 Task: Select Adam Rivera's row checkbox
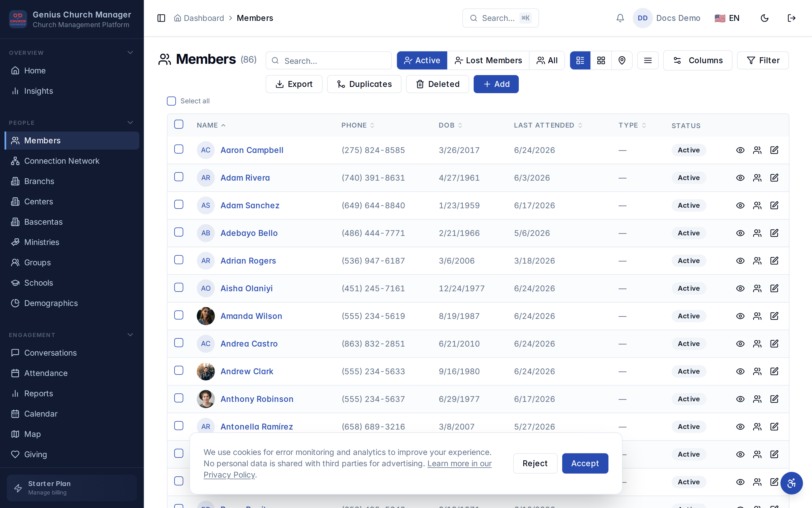pos(179,177)
